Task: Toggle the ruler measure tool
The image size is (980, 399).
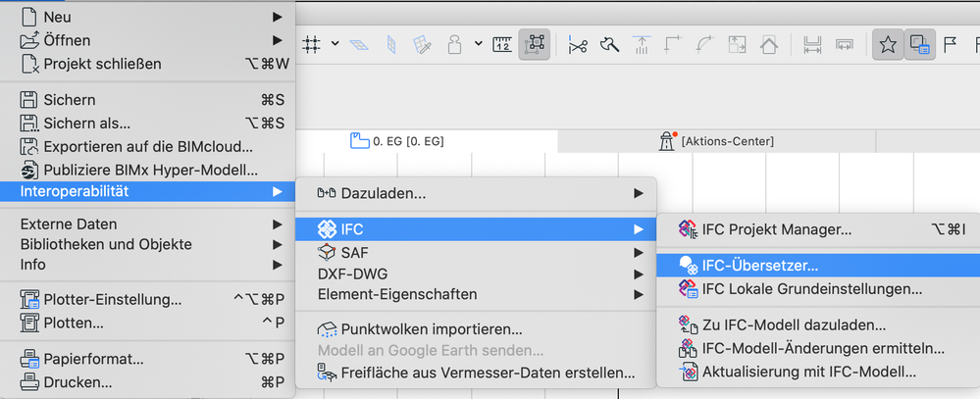Action: point(504,44)
